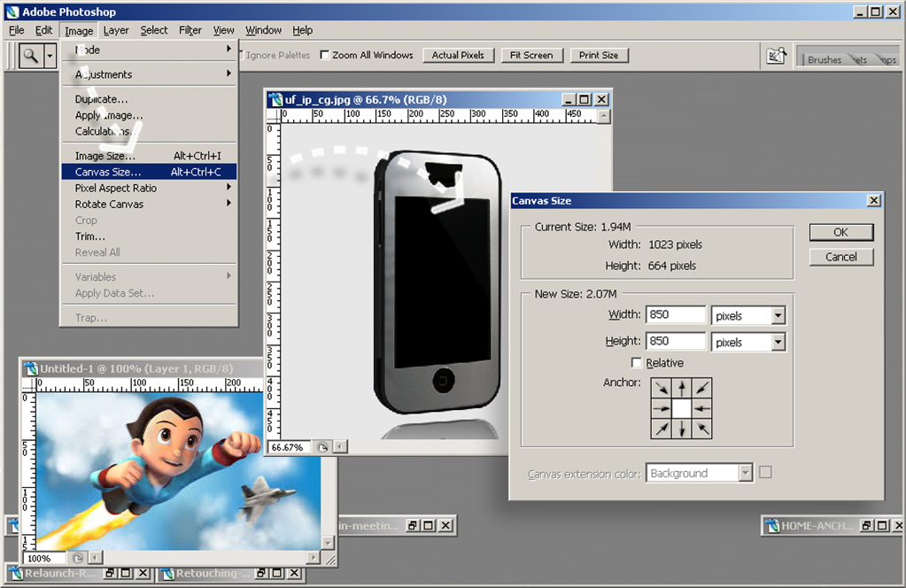
Task: Restore the Relaunch-R minimized window
Action: point(110,573)
